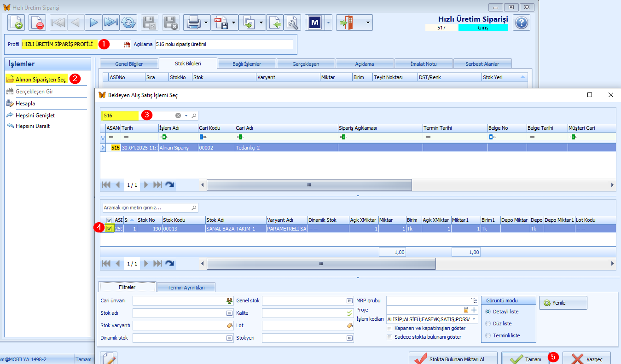This screenshot has height=364, width=621.
Task: Go to next record with play arrow
Action: coord(93,22)
